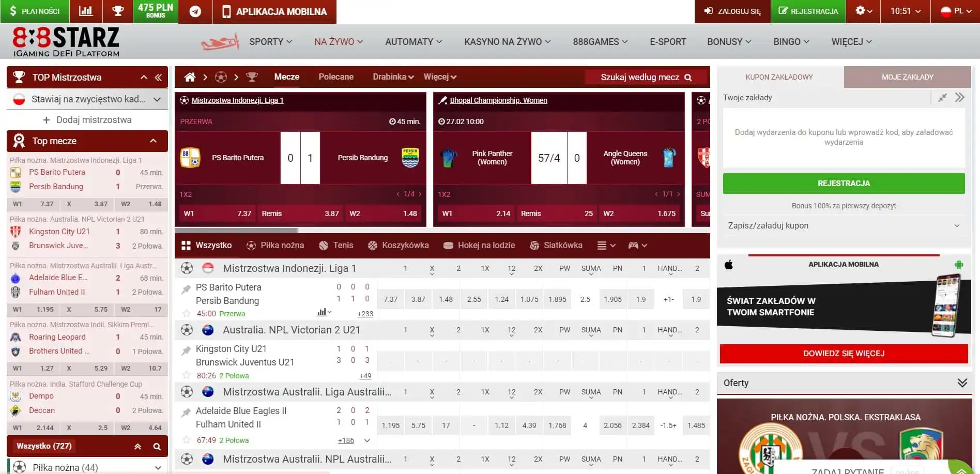Toggle favorite star on the Adelaide Blue Eagles II match
Viewport: 980px width, 474px height.
(x=186, y=440)
